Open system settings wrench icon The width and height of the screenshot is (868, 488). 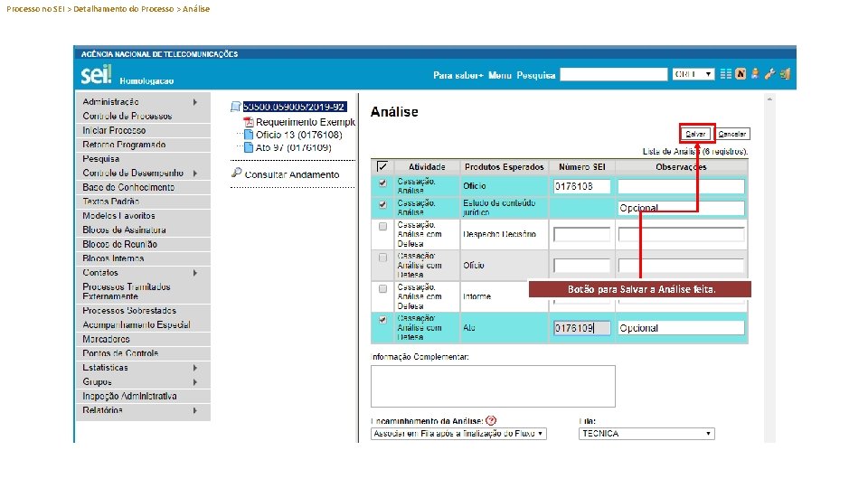(x=769, y=74)
